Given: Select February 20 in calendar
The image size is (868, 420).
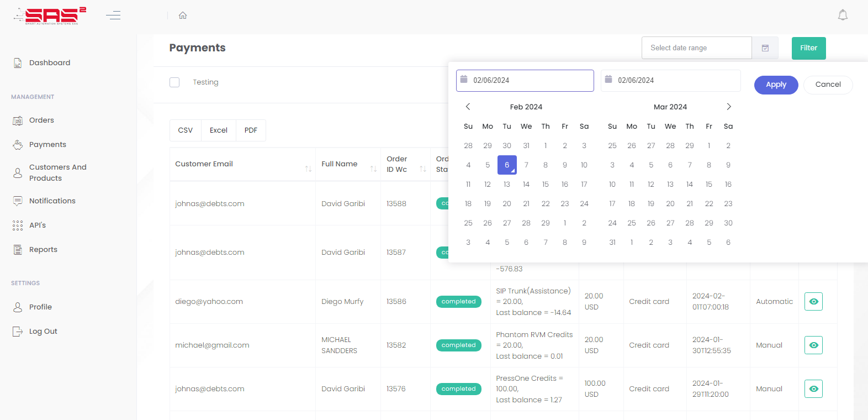Looking at the screenshot, I should [x=507, y=204].
